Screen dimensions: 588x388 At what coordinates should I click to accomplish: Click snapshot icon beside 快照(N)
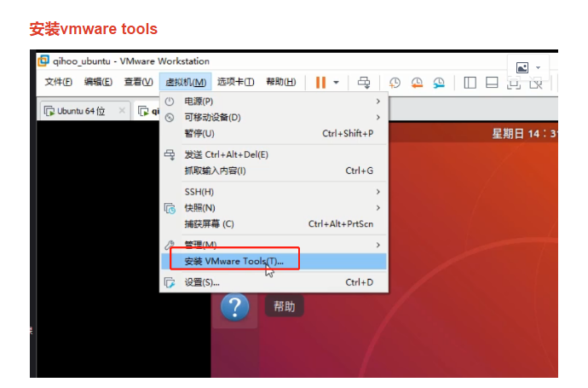[170, 208]
